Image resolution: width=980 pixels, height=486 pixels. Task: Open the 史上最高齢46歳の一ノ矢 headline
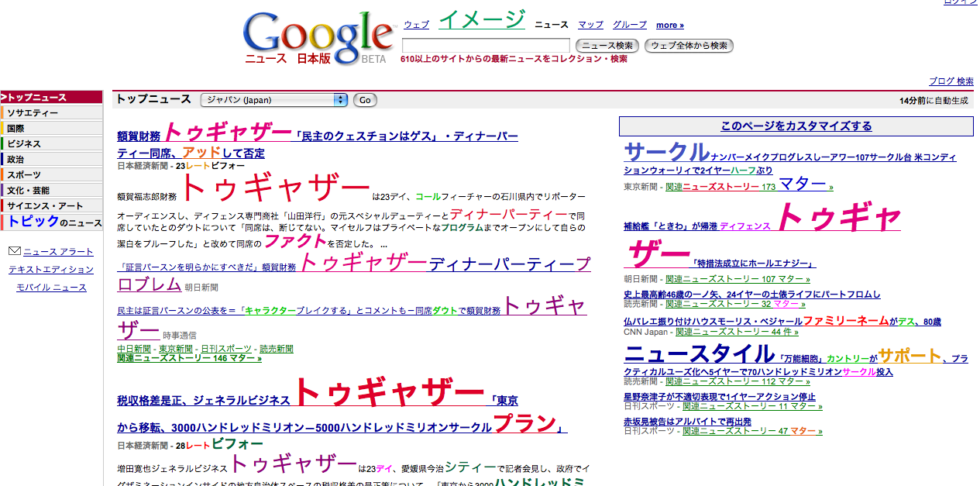(x=752, y=295)
